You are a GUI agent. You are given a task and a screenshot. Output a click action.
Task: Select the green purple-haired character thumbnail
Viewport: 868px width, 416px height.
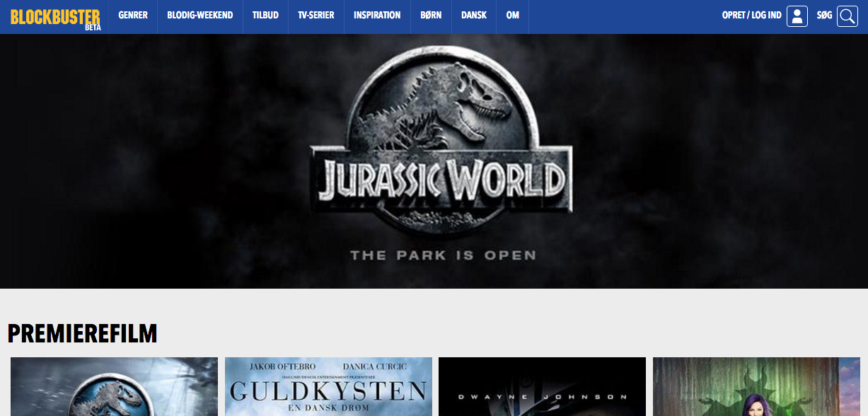point(756,386)
